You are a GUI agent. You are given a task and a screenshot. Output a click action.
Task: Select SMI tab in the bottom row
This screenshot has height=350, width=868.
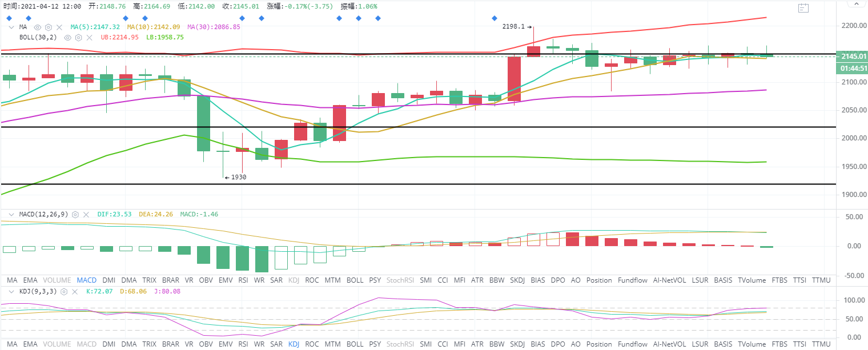click(x=425, y=344)
